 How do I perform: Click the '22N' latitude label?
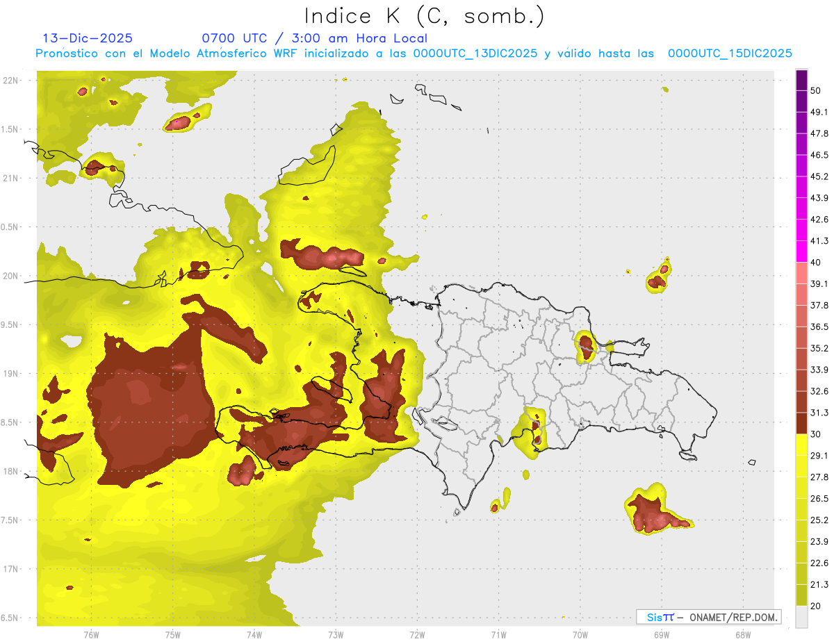coord(11,81)
